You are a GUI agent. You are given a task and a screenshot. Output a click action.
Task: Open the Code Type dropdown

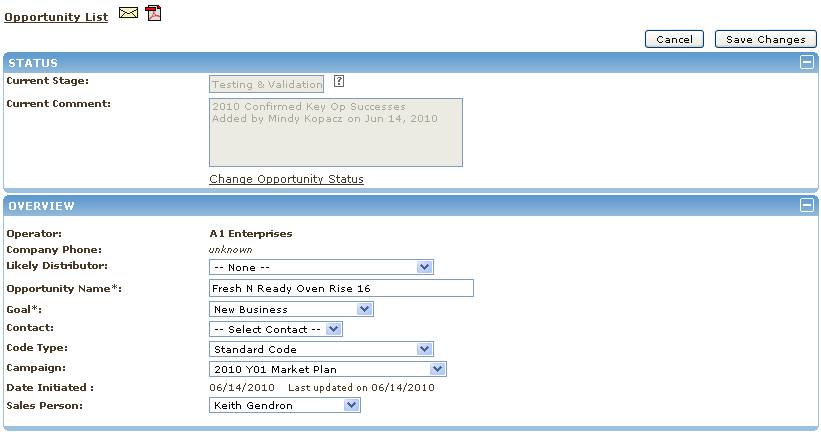point(321,349)
